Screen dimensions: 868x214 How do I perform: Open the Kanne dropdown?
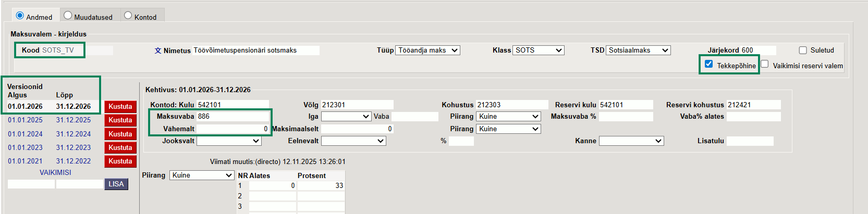tap(631, 141)
